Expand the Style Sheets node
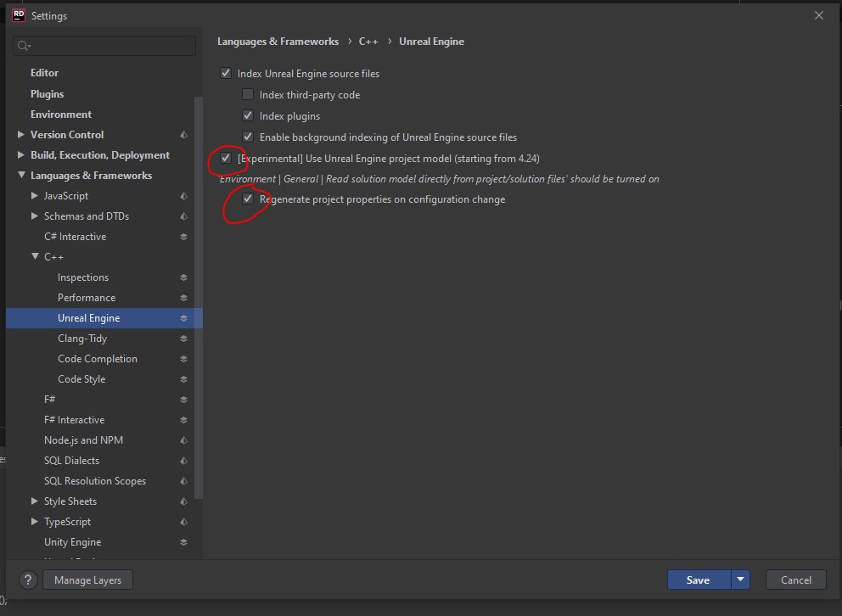 tap(34, 501)
